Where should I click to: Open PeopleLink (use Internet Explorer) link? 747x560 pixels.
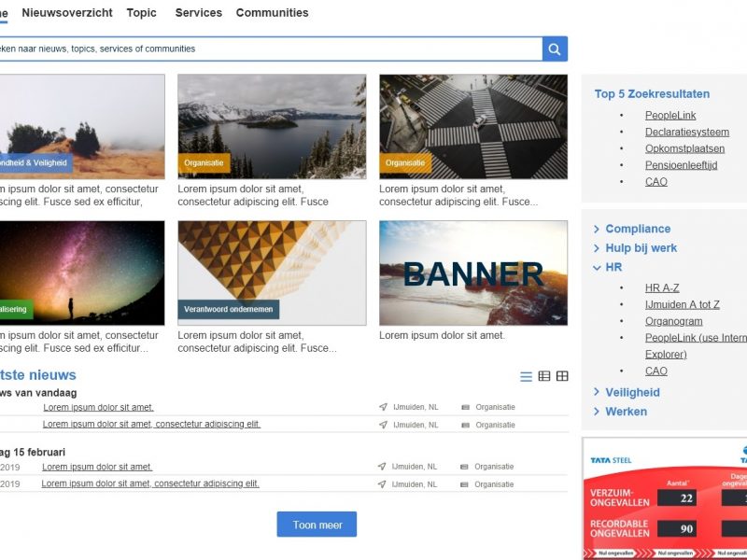tap(696, 346)
